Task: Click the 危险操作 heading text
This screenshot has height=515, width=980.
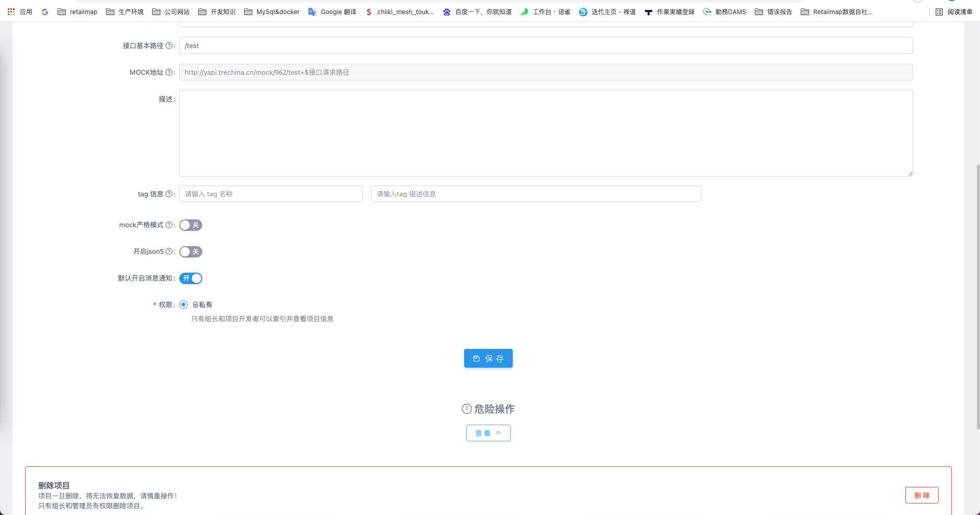Action: coord(494,409)
